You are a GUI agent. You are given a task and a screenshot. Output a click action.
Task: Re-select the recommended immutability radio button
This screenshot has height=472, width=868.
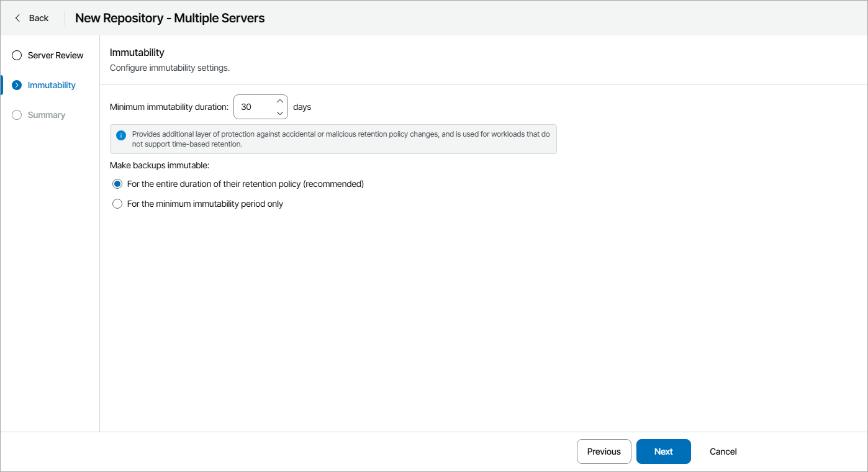coord(117,184)
